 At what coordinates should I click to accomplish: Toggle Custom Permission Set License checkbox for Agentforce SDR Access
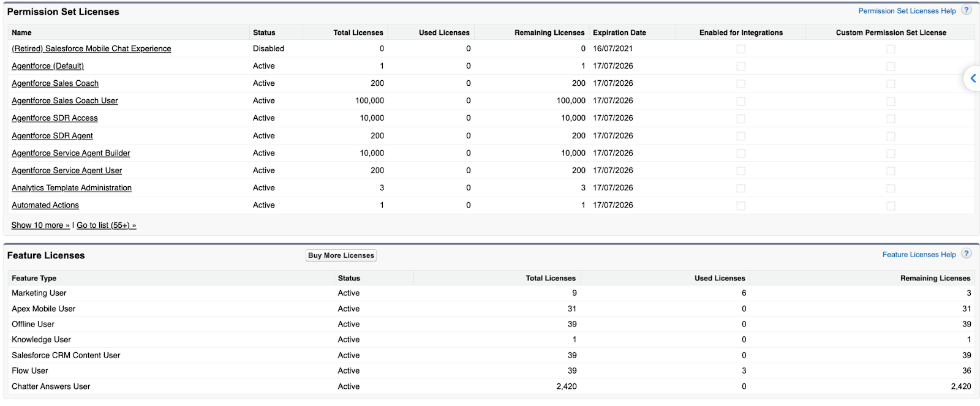(x=891, y=119)
